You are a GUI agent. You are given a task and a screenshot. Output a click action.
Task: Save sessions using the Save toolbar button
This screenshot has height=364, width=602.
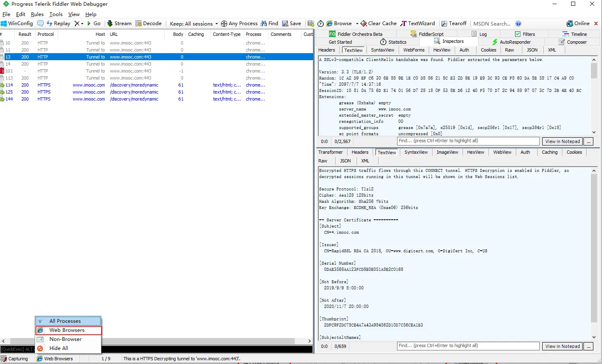[292, 23]
